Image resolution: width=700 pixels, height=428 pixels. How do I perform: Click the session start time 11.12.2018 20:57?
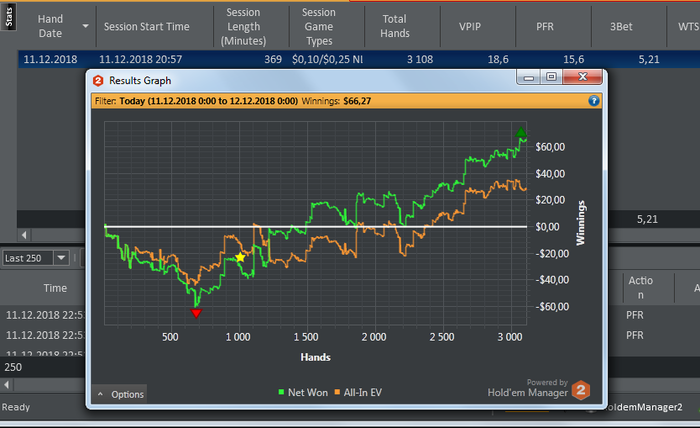pos(141,59)
